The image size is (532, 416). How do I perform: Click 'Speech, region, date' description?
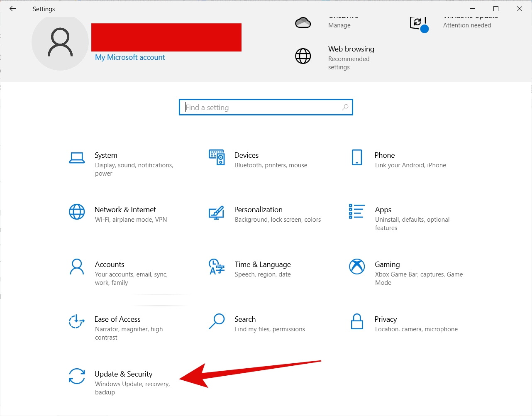click(x=263, y=274)
